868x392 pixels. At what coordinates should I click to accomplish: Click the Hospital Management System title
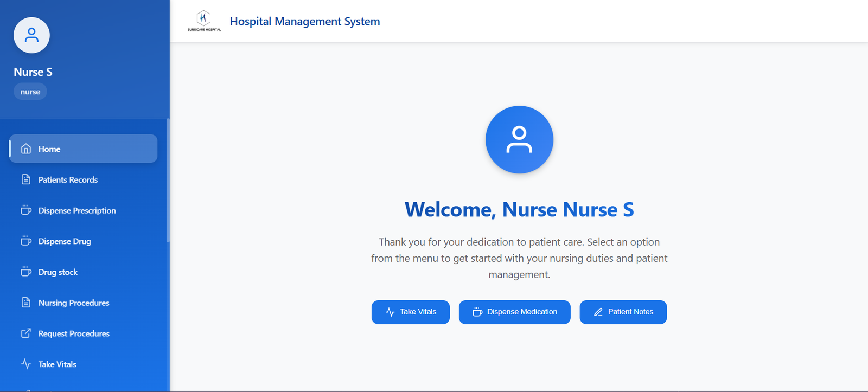(x=305, y=22)
